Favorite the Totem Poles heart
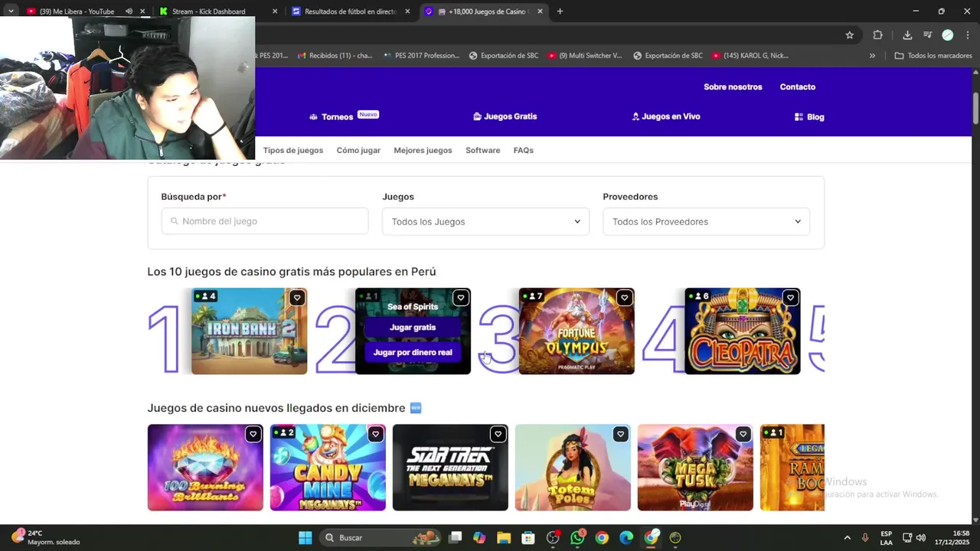Screen dimensions: 980x551 [620, 434]
